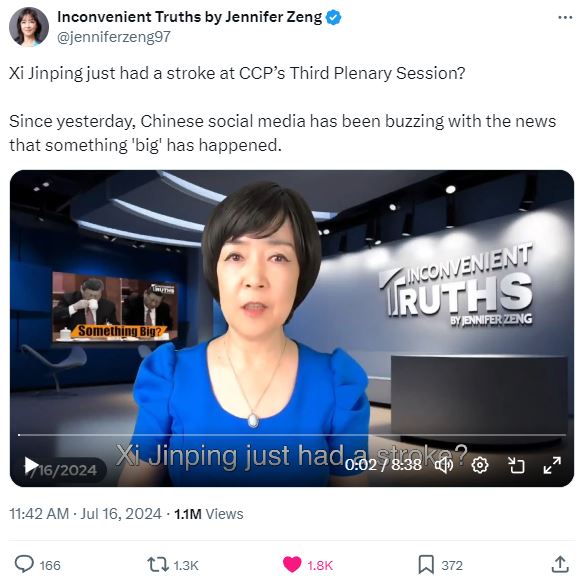Open Jennifer Zeng's profile avatar
Viewport: 588px width, 583px height.
[x=29, y=27]
